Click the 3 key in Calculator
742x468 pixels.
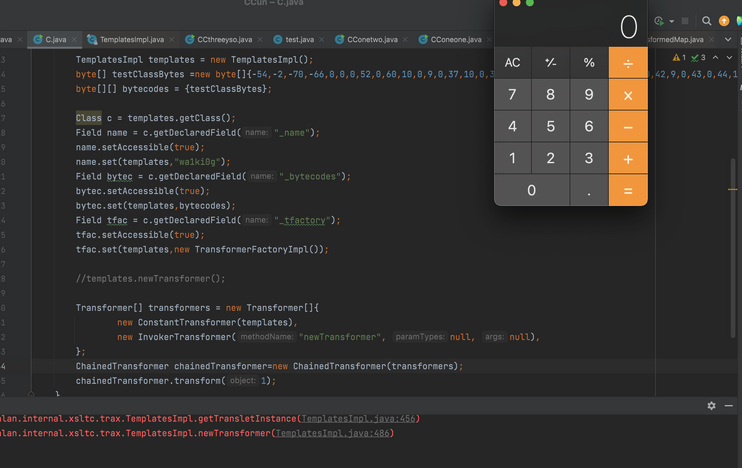pyautogui.click(x=589, y=159)
